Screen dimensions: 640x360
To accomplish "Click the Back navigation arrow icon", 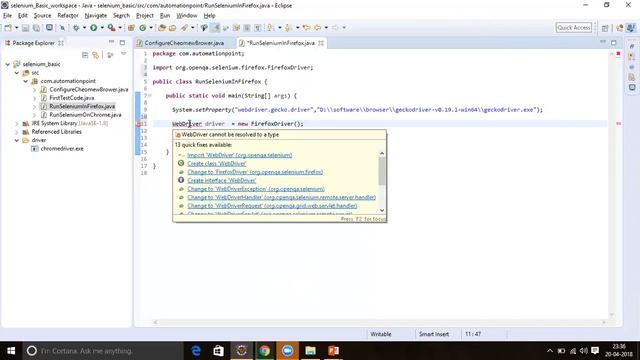I will tap(317, 28).
